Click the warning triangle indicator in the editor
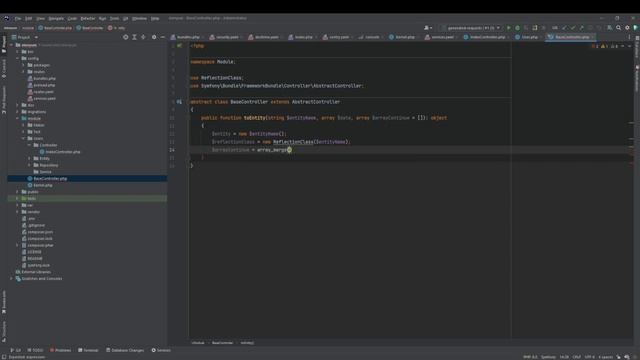640x360 pixels. 604,46
